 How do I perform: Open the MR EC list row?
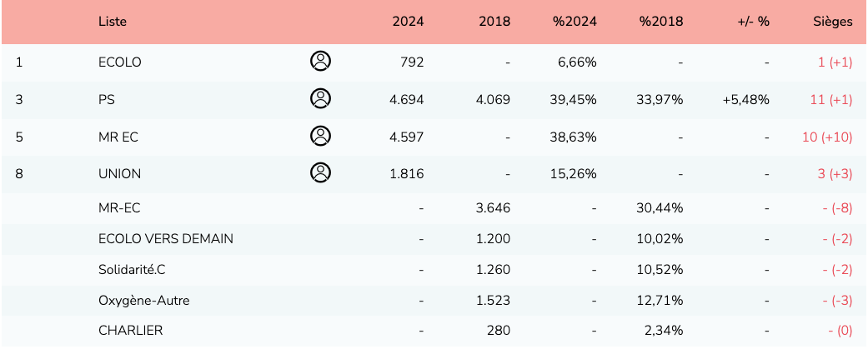pos(118,137)
